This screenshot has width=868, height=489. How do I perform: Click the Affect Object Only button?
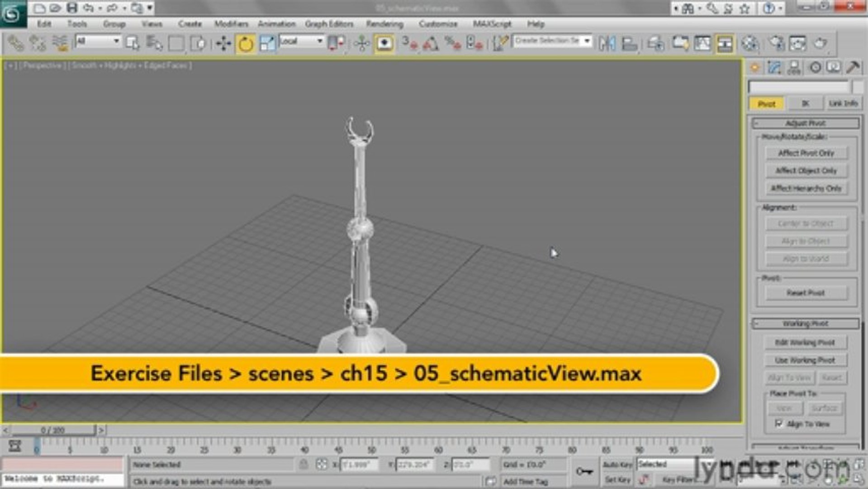click(x=806, y=171)
